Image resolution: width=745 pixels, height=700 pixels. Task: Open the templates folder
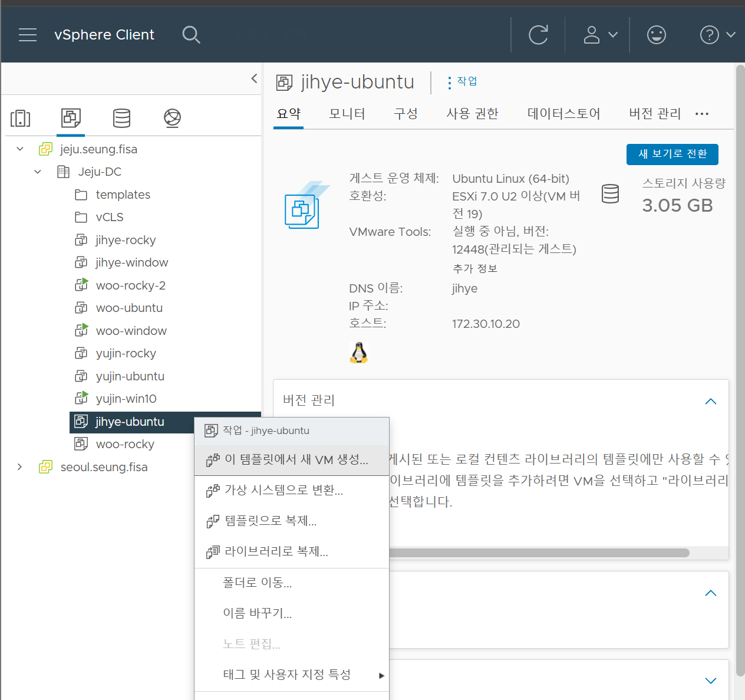123,195
